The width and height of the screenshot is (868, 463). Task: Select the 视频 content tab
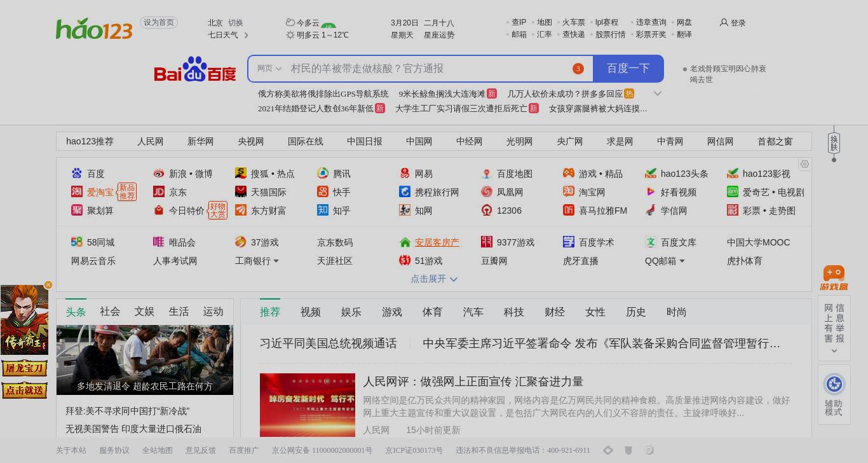pyautogui.click(x=311, y=312)
